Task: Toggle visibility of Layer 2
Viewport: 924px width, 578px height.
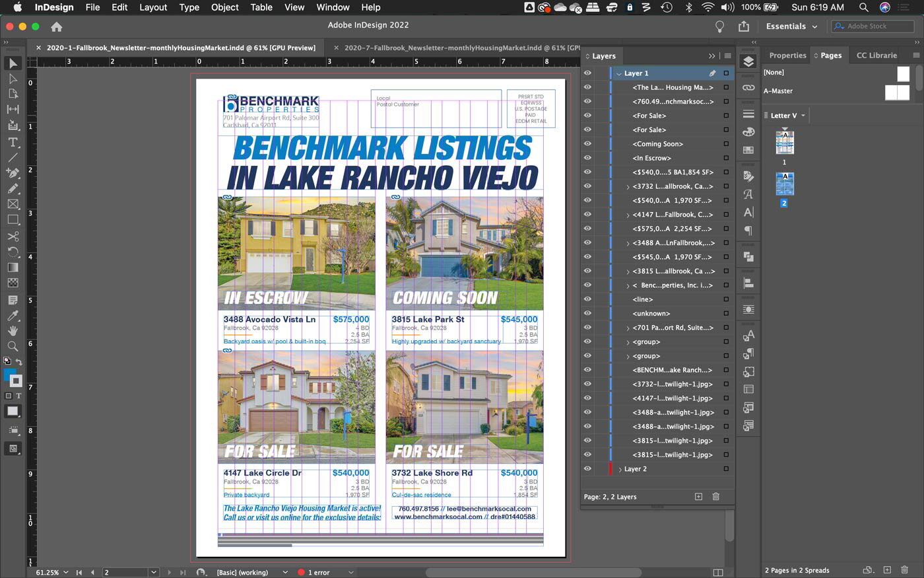Action: coord(587,468)
